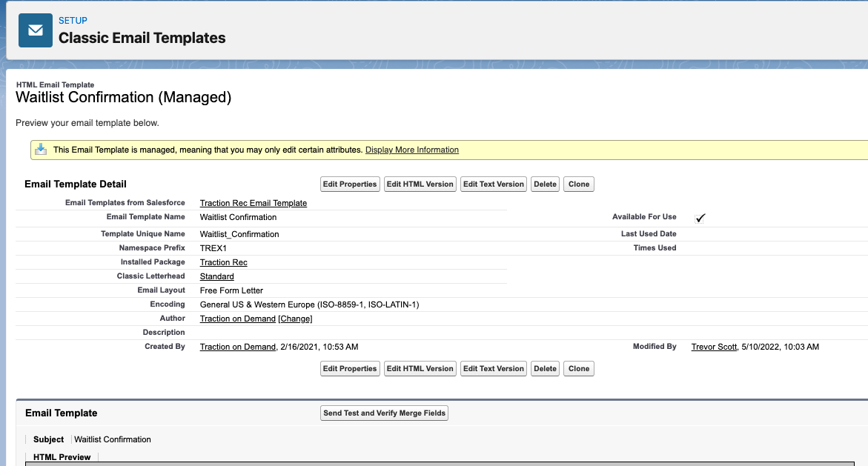Open the Traction Rec Email Template link
This screenshot has width=868, height=466.
coord(253,202)
